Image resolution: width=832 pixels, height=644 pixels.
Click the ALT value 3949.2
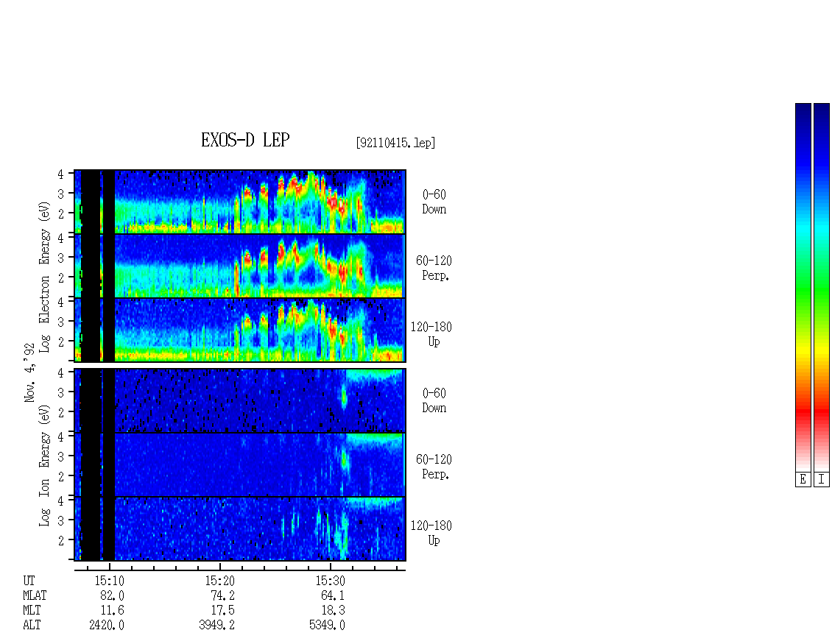coord(217,626)
